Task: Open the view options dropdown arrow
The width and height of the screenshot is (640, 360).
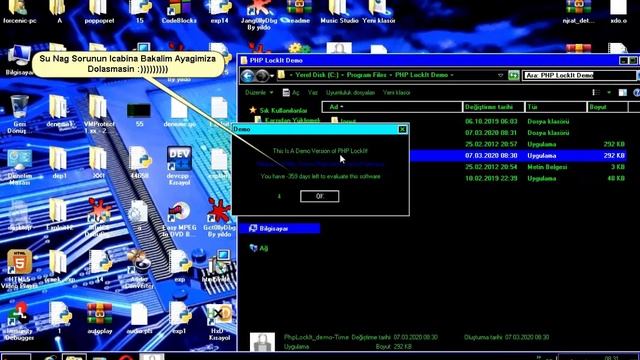Action: 609,93
